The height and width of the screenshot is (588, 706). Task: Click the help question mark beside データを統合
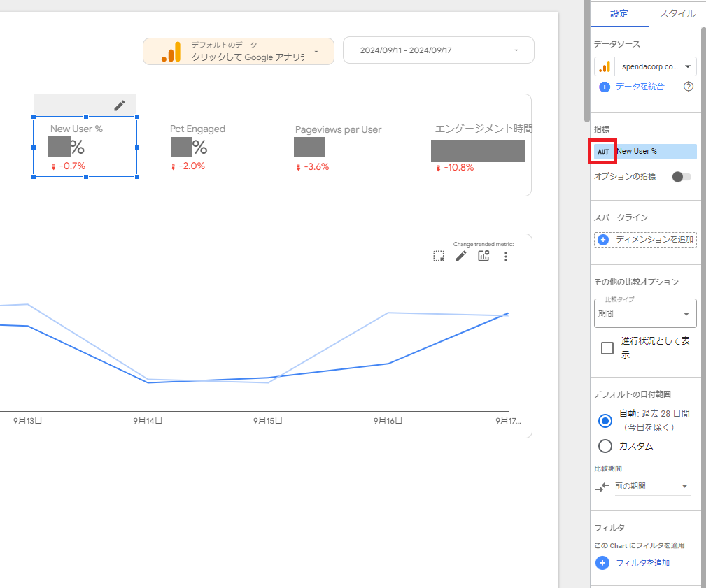688,87
